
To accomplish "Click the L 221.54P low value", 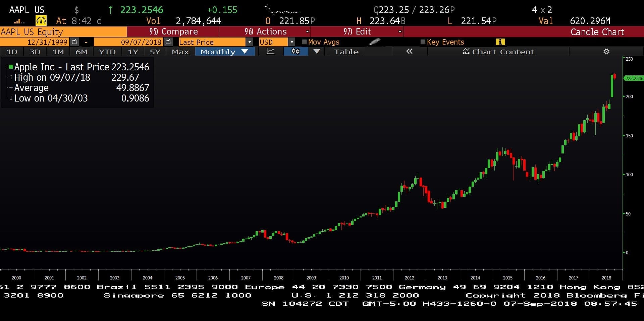I will 478,21.
